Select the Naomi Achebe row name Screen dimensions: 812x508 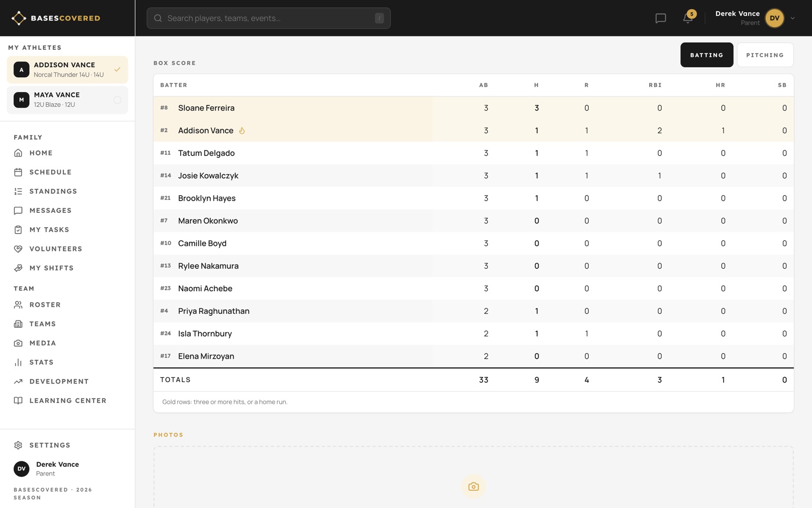205,289
